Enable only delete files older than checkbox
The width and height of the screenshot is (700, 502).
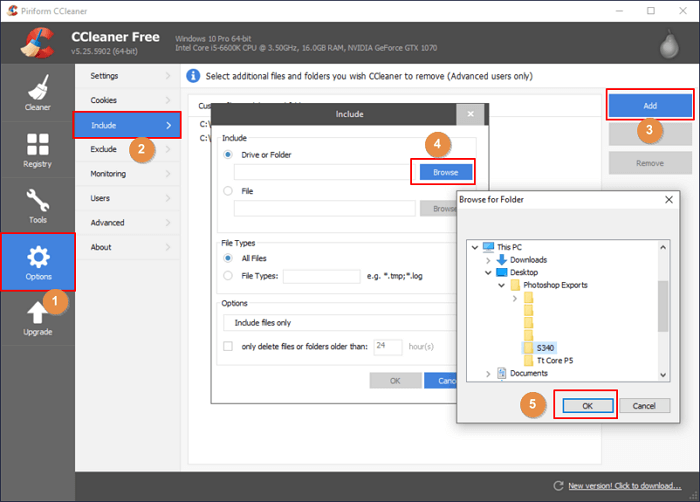pyautogui.click(x=228, y=347)
